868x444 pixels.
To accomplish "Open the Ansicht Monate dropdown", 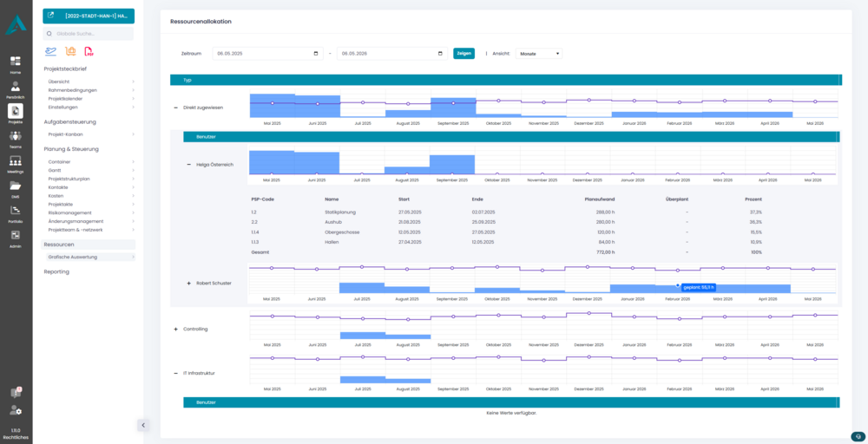I will pyautogui.click(x=538, y=54).
